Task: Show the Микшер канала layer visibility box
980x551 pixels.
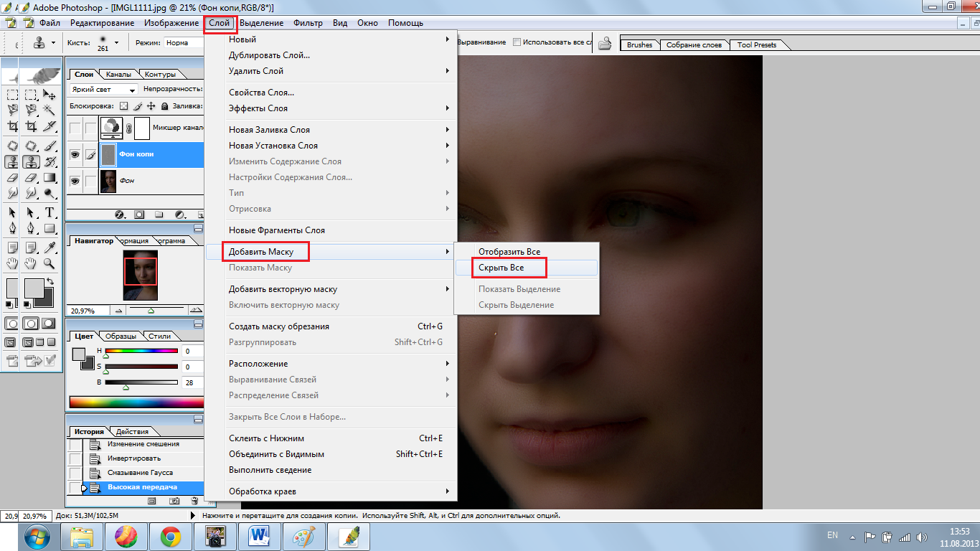Action: click(75, 128)
